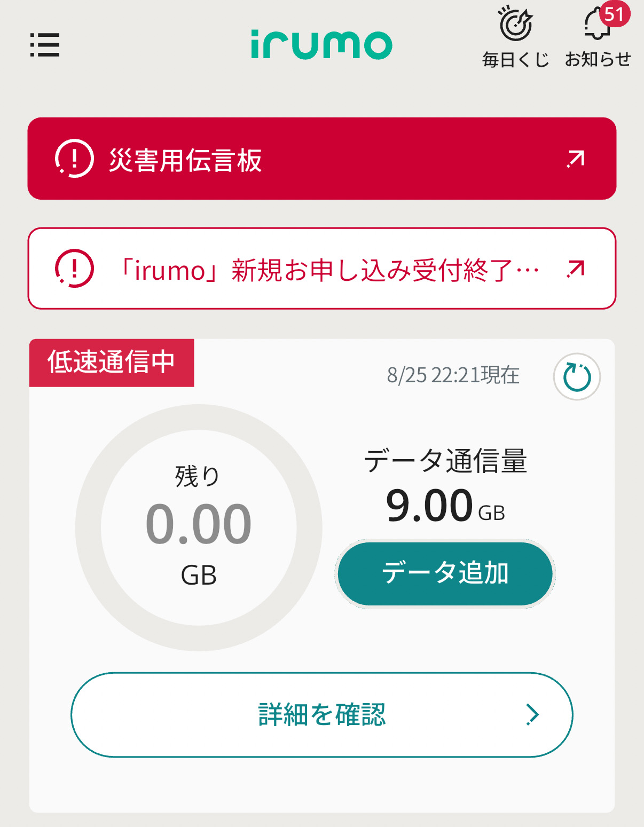Tap the 低速通信中 status badge
This screenshot has height=827, width=644.
[x=112, y=363]
